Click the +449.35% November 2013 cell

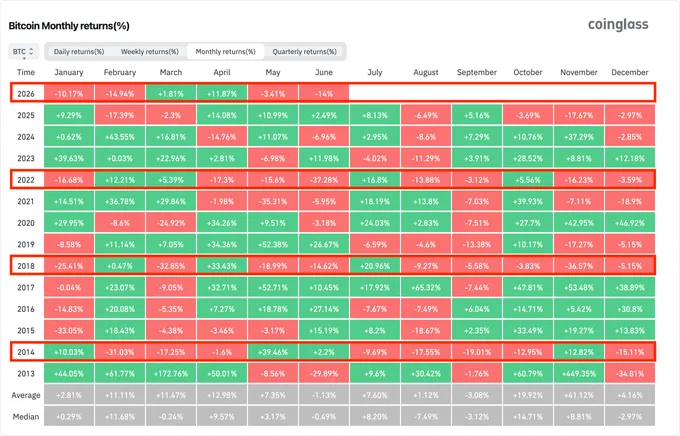(x=579, y=374)
